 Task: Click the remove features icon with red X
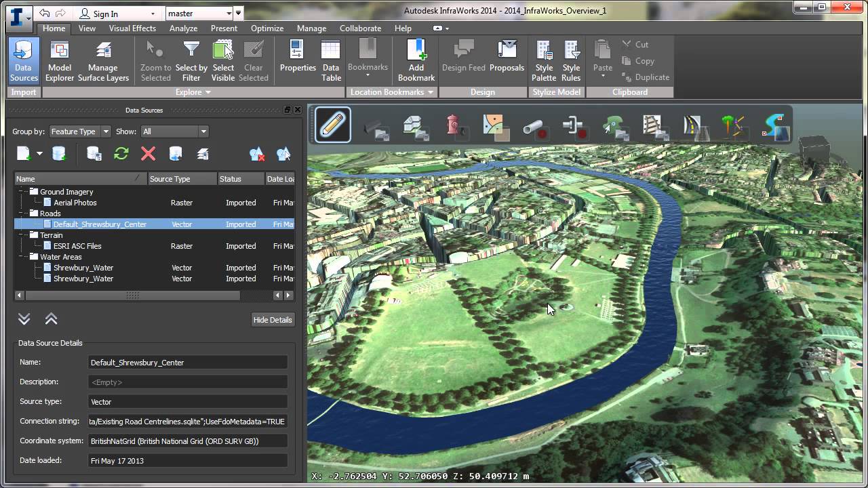[256, 154]
